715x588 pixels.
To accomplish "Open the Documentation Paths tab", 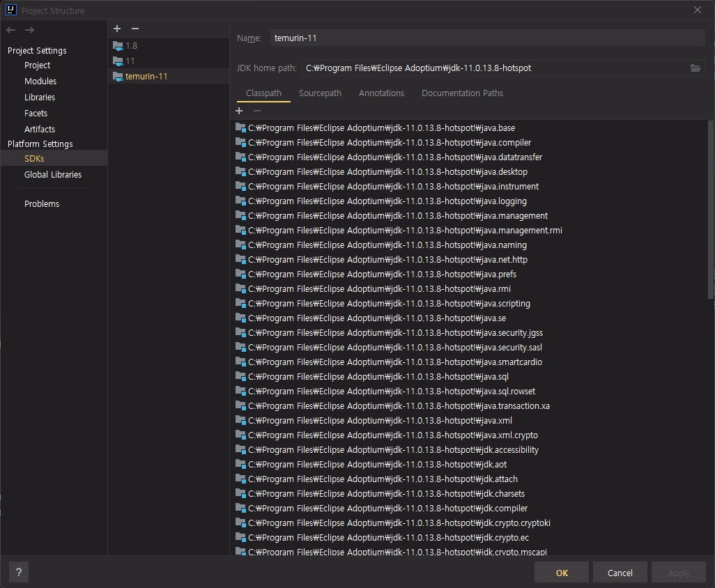I will pyautogui.click(x=462, y=93).
